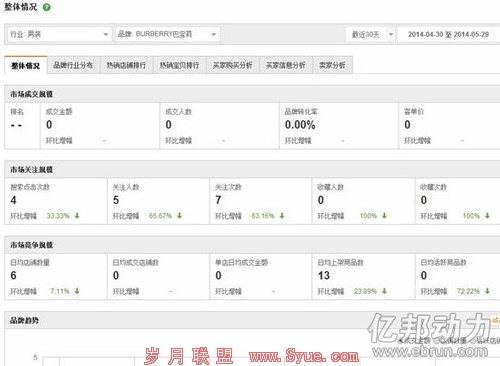Switch to the 买家信息分析 tab
Viewport: 500px width, 366px height.
click(x=286, y=65)
